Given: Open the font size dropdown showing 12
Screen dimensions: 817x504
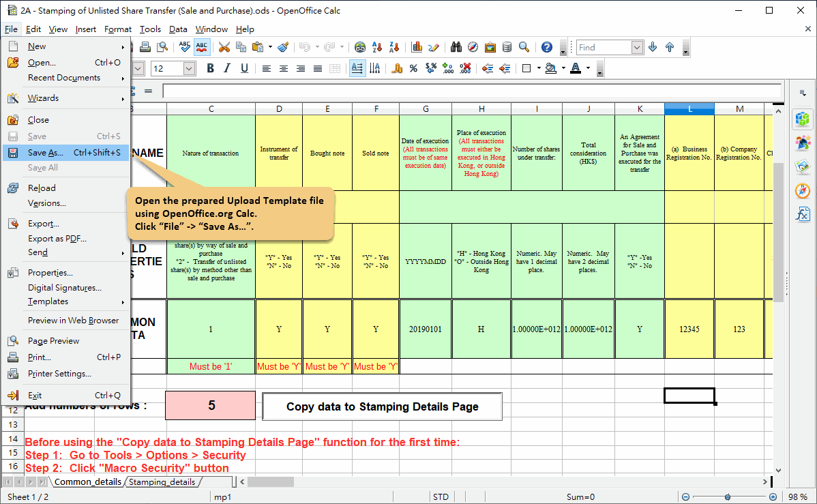Looking at the screenshot, I should 189,68.
